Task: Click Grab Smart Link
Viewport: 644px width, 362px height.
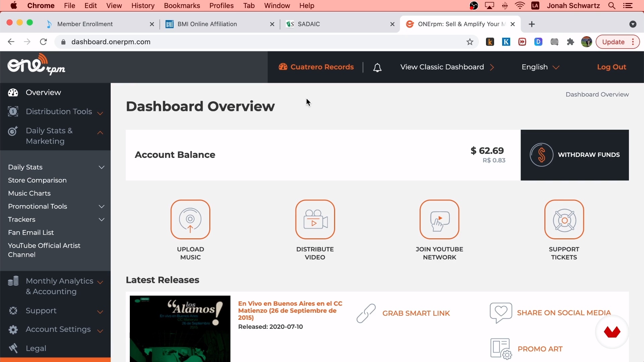Action: pyautogui.click(x=416, y=313)
